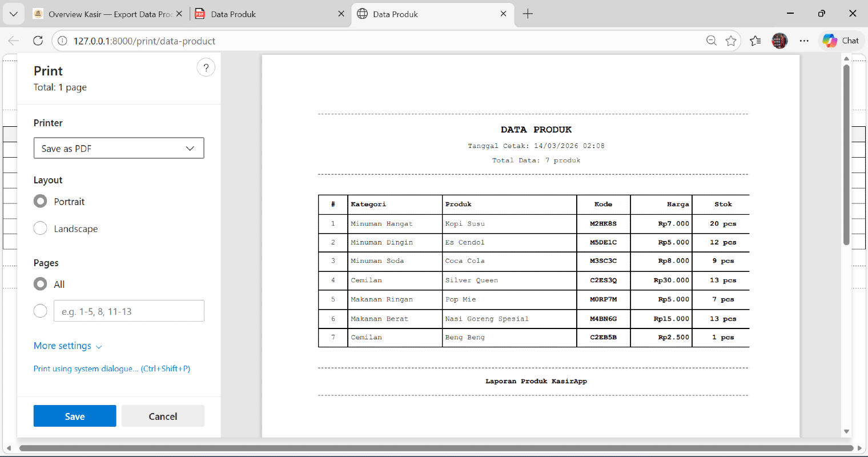Open the Save as PDF printer dropdown

click(x=119, y=148)
